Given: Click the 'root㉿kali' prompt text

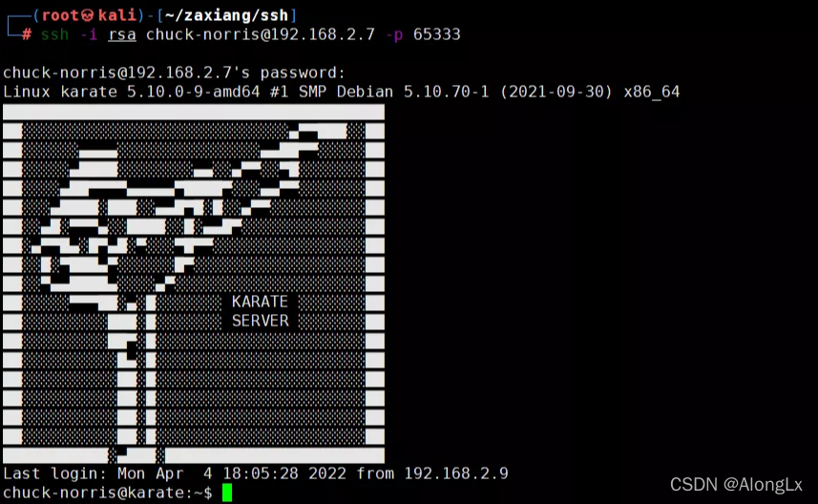Looking at the screenshot, I should [x=89, y=15].
